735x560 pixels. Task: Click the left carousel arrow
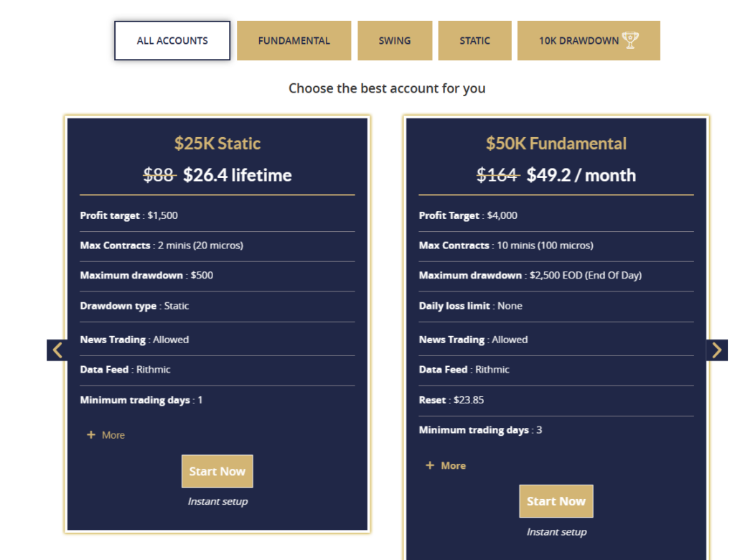(x=57, y=350)
